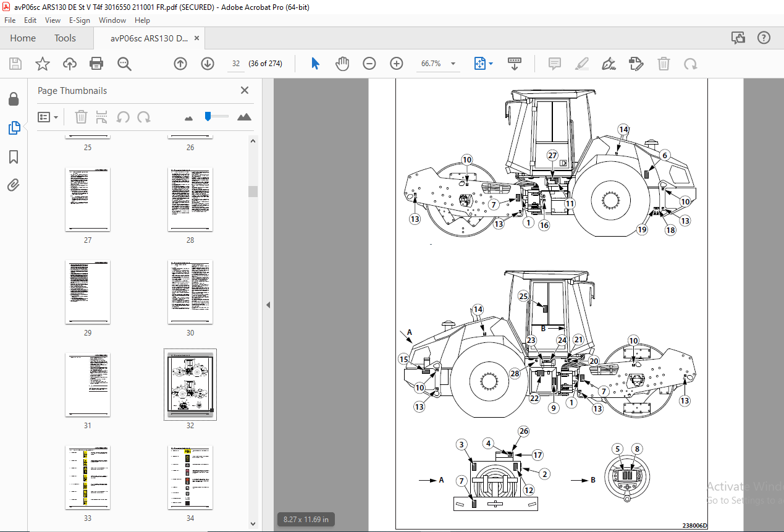Open the Help menu
This screenshot has width=784, height=532.
coord(142,20)
